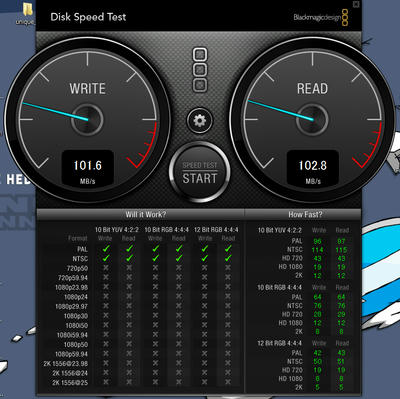
Task: Click the 'unique' folder on desktop
Action: click(x=26, y=13)
